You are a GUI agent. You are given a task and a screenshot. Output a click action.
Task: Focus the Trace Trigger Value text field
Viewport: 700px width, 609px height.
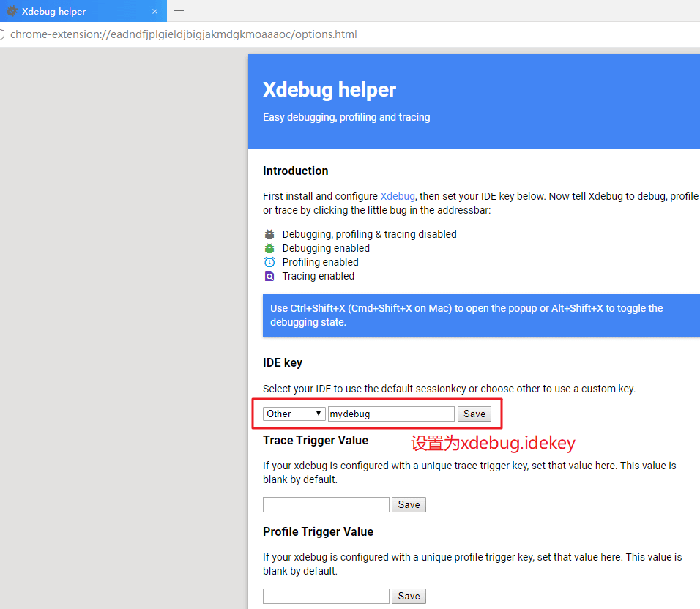pyautogui.click(x=326, y=504)
